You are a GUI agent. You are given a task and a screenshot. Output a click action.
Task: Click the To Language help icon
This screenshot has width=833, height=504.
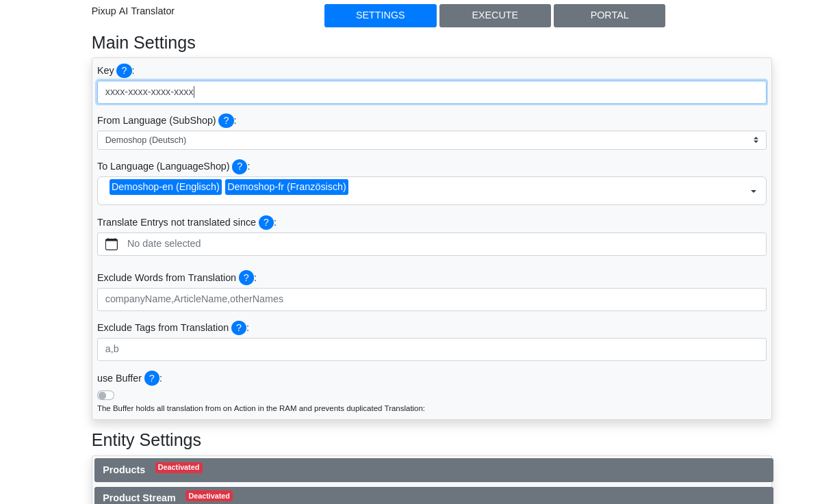tap(240, 166)
